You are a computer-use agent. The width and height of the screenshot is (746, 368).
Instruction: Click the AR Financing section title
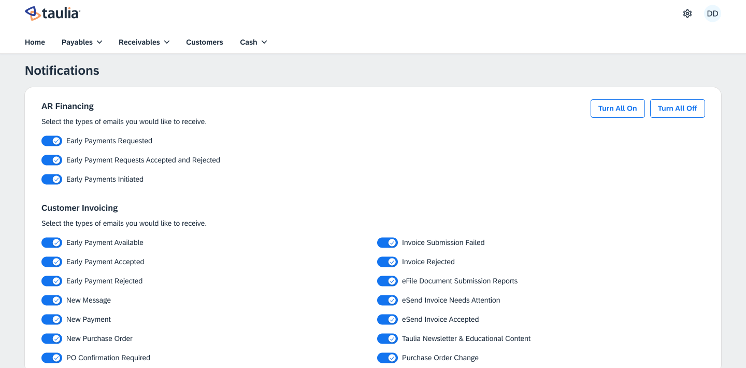tap(68, 106)
